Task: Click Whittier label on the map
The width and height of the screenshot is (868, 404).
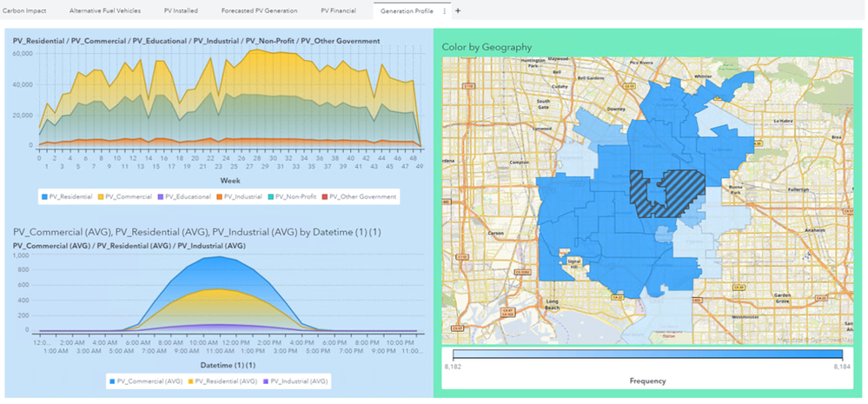Action: tap(703, 76)
